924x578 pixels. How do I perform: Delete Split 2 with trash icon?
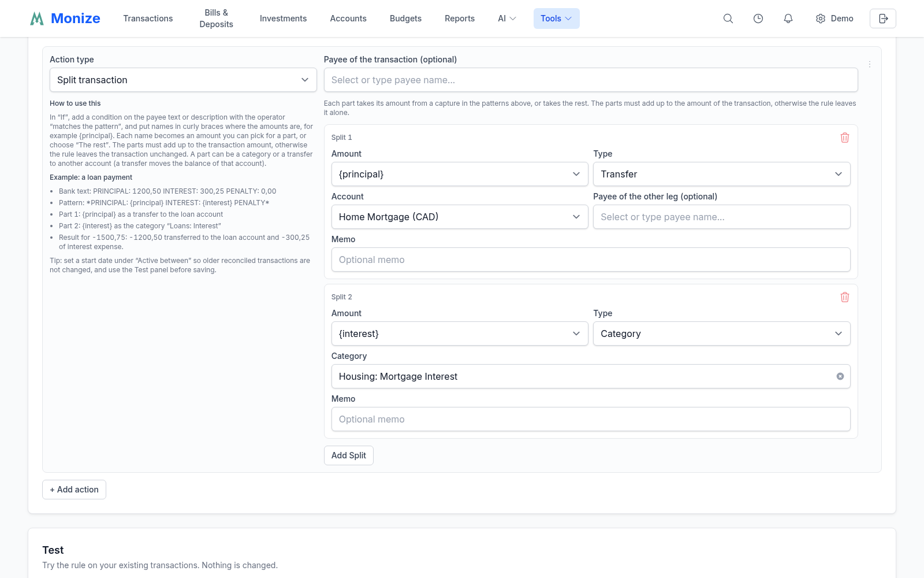(845, 297)
